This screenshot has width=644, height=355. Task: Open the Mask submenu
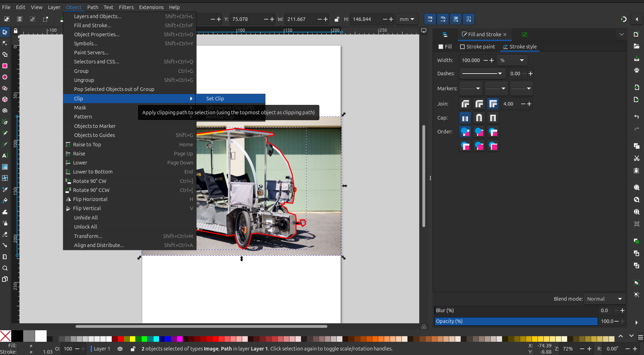130,108
